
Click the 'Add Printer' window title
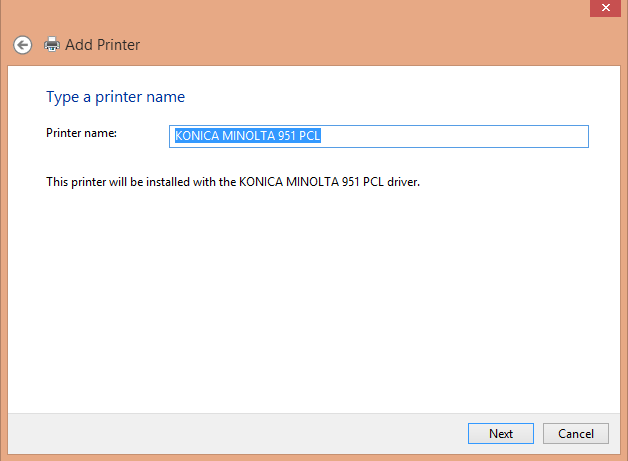103,45
